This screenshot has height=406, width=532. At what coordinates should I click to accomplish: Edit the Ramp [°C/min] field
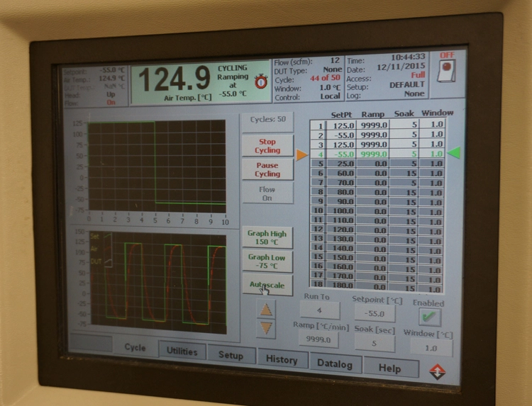pos(318,339)
